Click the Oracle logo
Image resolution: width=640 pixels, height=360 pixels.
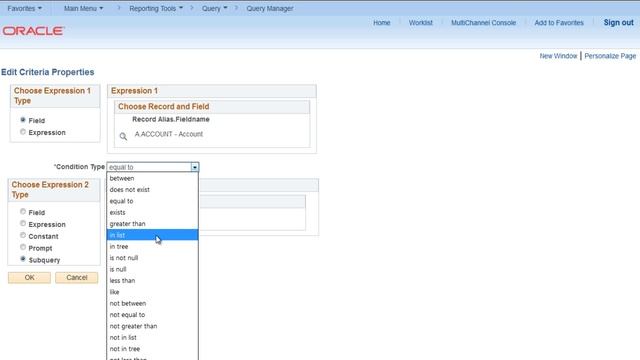click(33, 31)
